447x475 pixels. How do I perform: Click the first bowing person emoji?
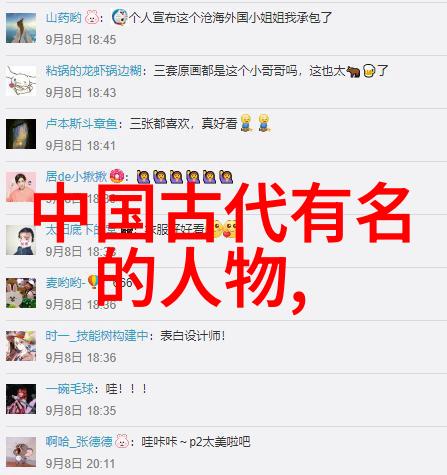click(246, 122)
